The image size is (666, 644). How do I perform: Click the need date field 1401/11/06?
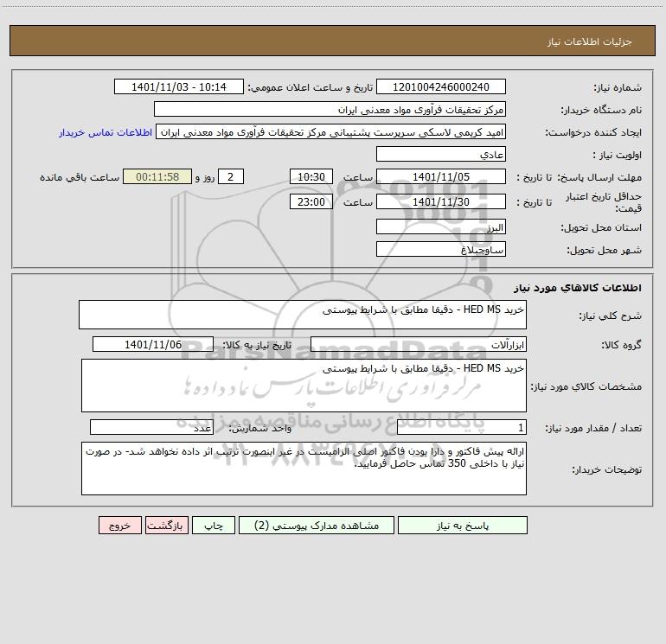(x=153, y=345)
